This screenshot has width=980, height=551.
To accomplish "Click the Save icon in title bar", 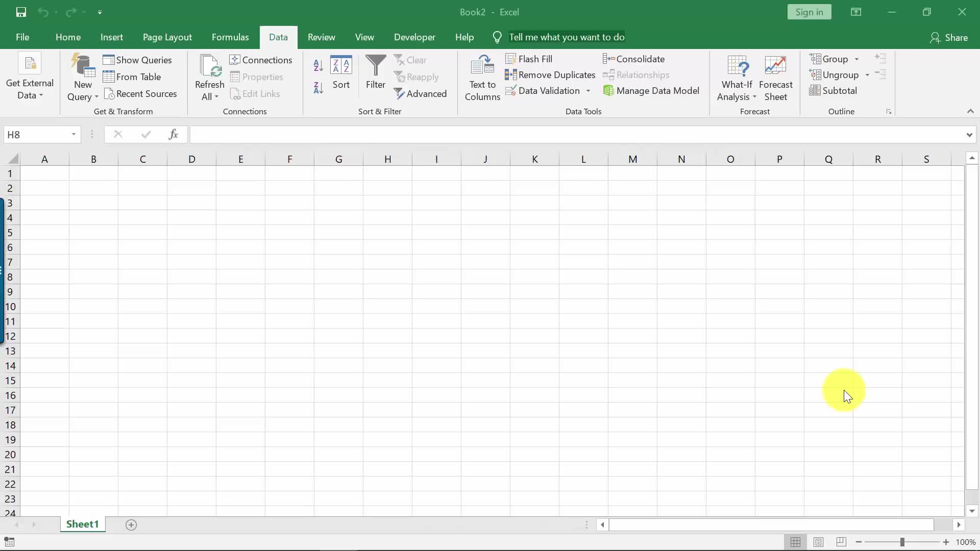I will coord(21,12).
